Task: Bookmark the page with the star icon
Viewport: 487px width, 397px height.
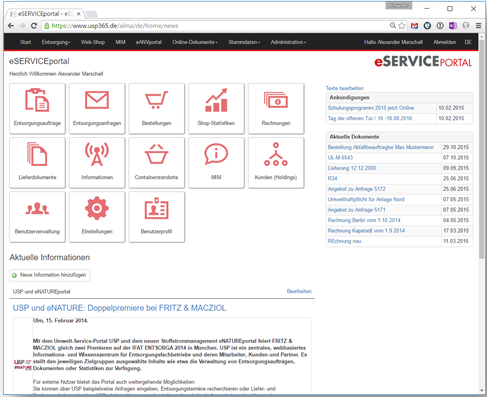Action: [x=402, y=26]
